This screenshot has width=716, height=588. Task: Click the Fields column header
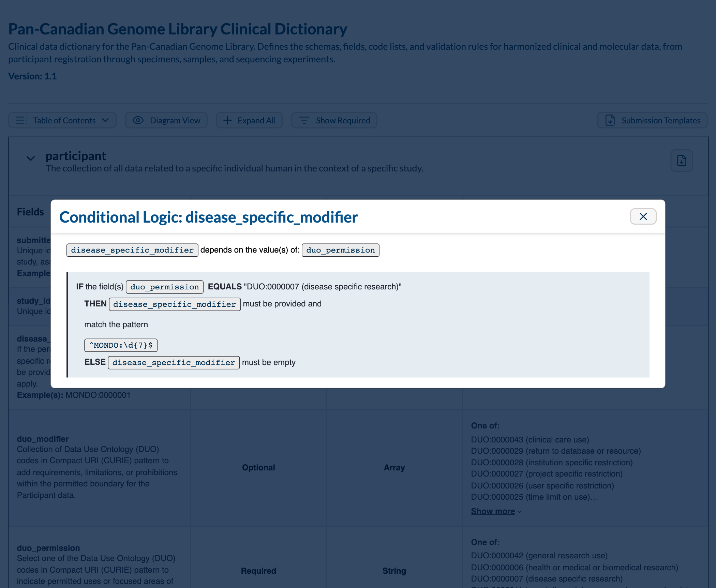click(30, 212)
